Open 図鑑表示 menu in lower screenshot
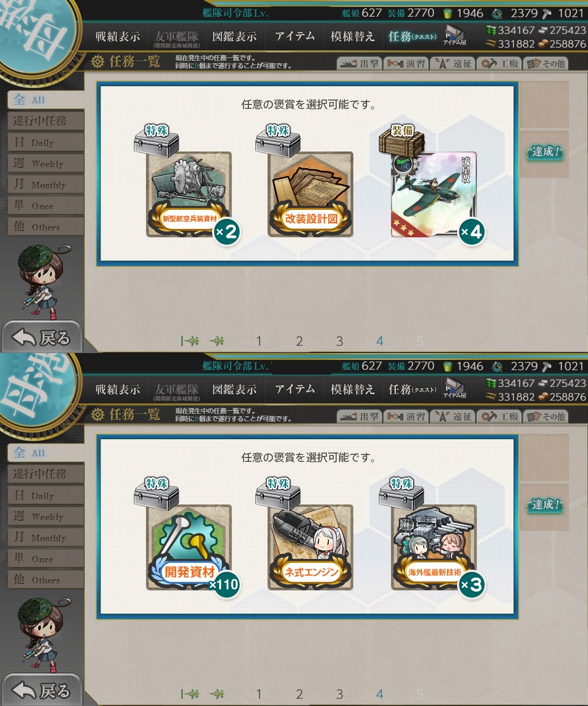Screen dimensions: 588x706 coord(235,389)
